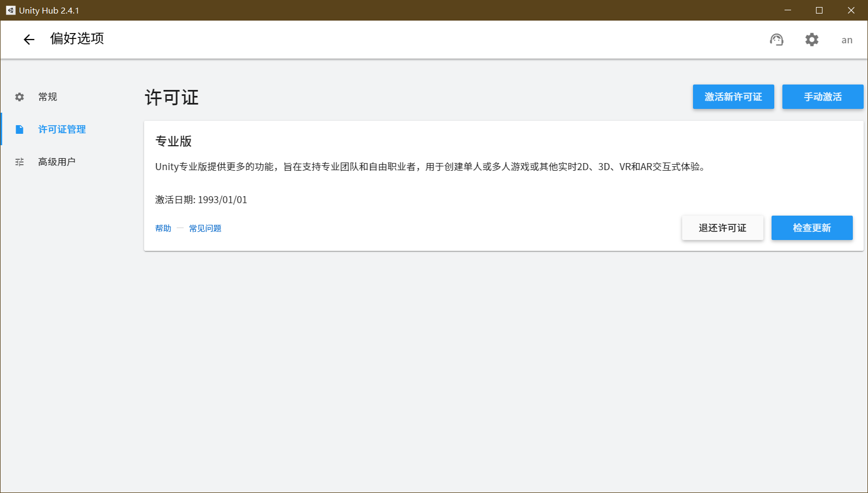
Task: Click the 许可证 page heading
Action: [x=172, y=98]
